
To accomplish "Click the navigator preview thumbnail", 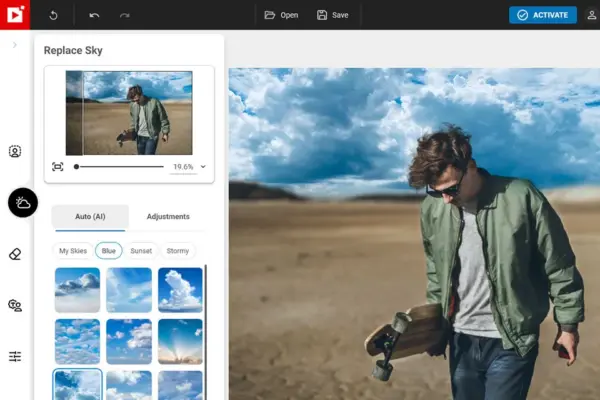I will coord(129,113).
